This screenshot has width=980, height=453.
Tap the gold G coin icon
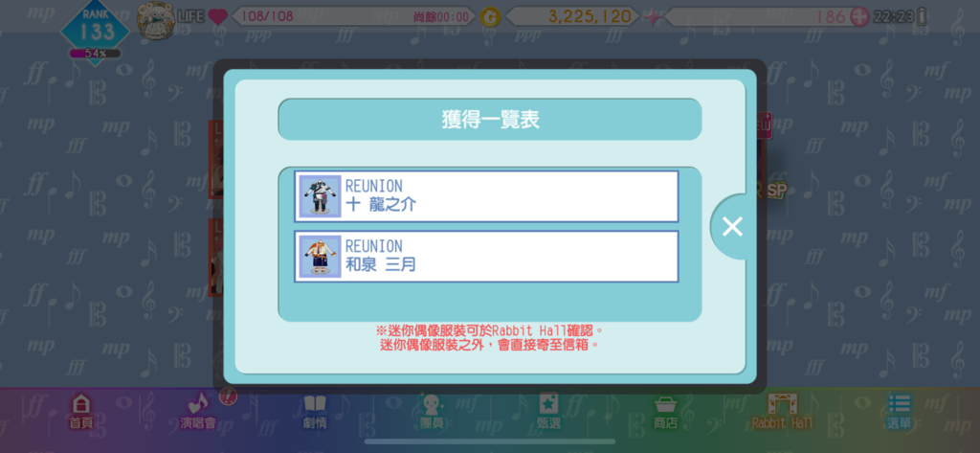(491, 17)
